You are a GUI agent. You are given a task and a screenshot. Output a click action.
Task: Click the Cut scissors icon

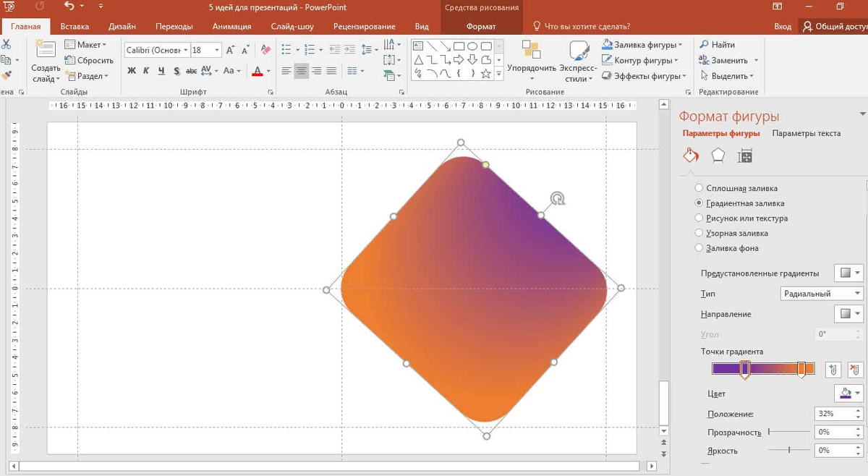pos(6,45)
